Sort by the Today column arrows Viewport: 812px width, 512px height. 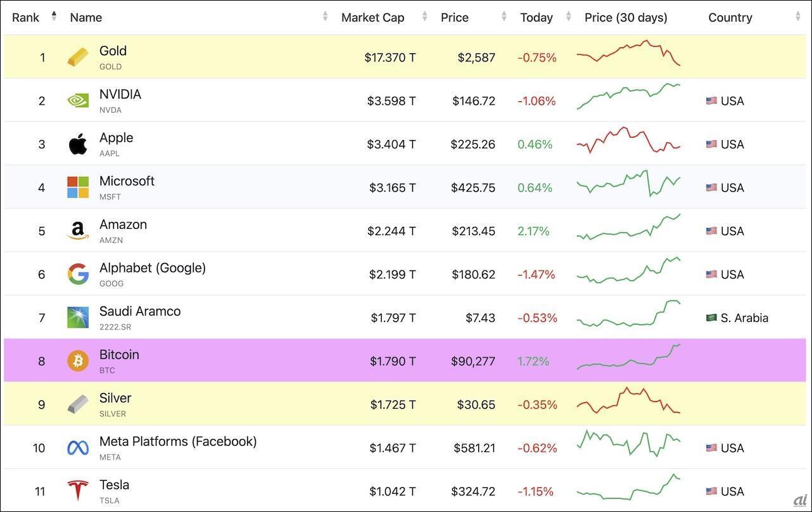tap(569, 16)
